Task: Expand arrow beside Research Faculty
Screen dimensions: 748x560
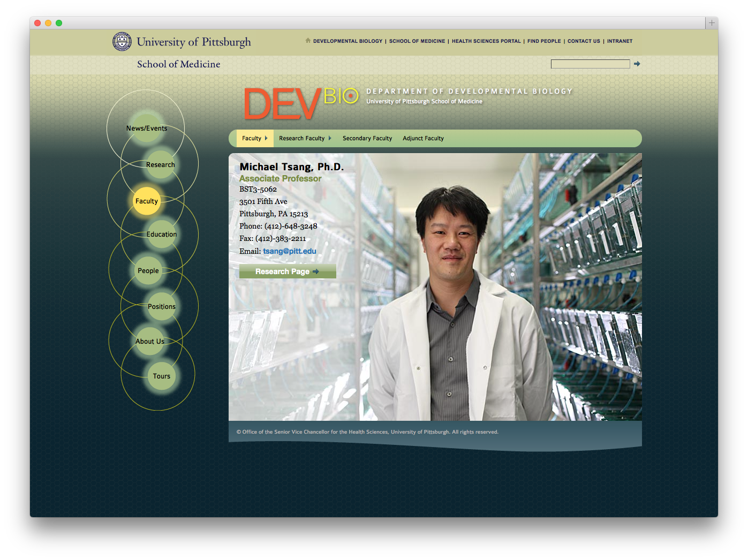Action: [330, 138]
